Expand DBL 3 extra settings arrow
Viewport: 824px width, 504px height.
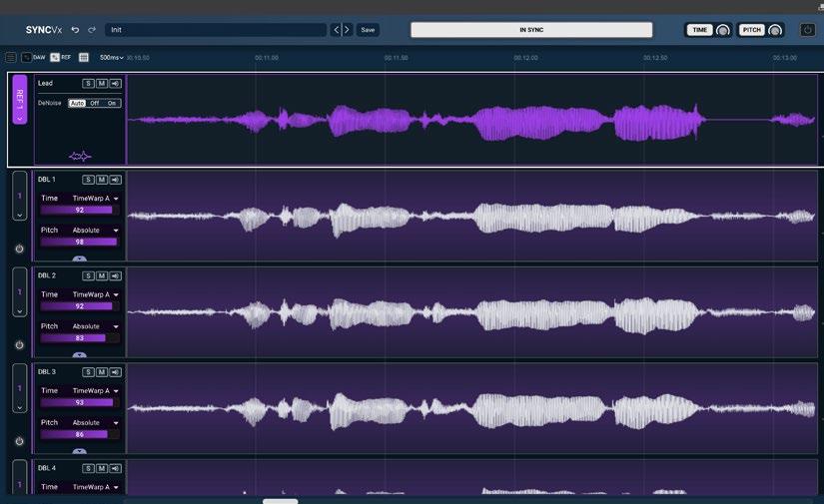coord(79,451)
